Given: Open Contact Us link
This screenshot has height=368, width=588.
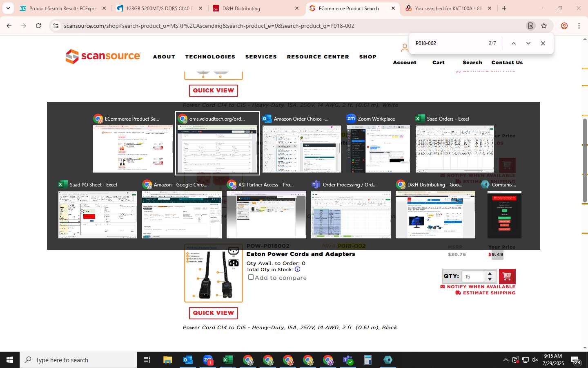Looking at the screenshot, I should point(507,63).
